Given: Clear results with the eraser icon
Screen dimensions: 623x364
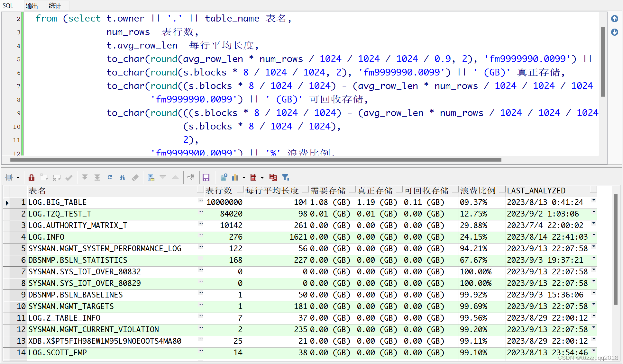Looking at the screenshot, I should click(x=135, y=177).
